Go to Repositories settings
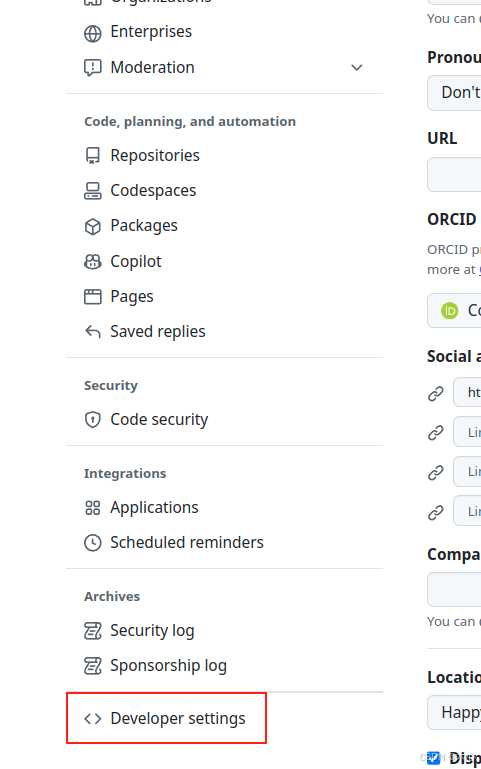This screenshot has width=481, height=769. (x=155, y=155)
